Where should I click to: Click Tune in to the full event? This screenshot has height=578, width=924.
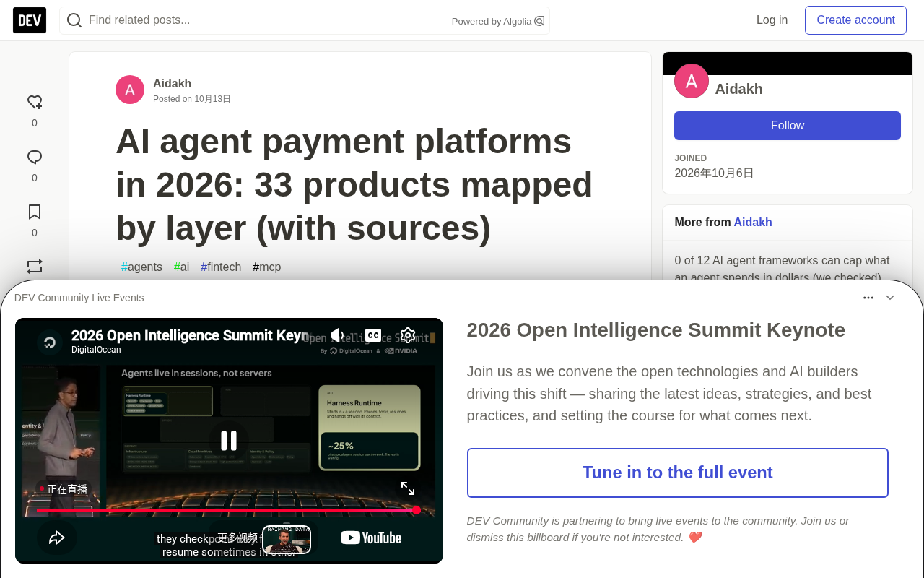point(678,473)
